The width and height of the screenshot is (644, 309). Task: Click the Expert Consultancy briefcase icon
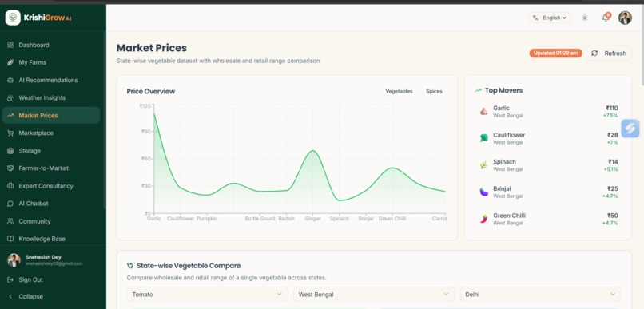click(10, 186)
